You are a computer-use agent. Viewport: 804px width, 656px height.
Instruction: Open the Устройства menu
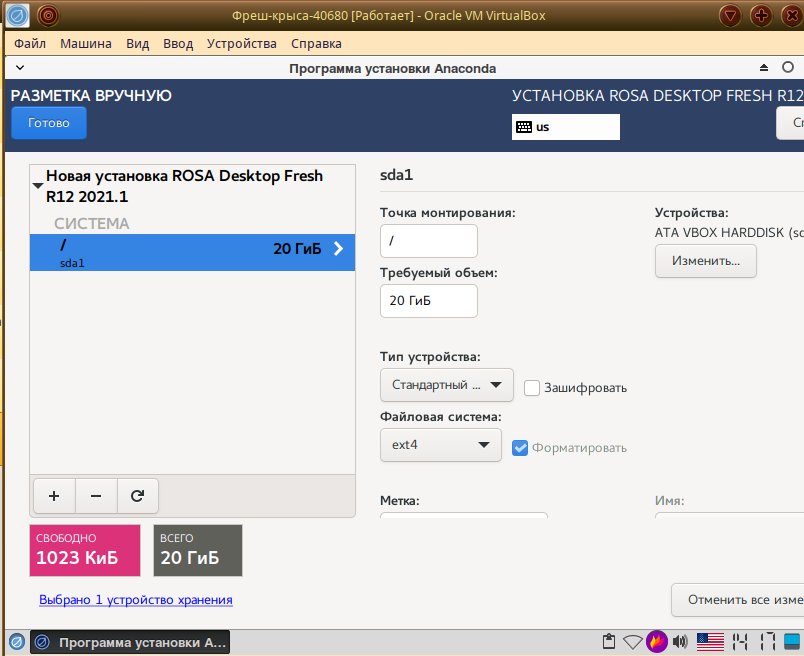241,44
